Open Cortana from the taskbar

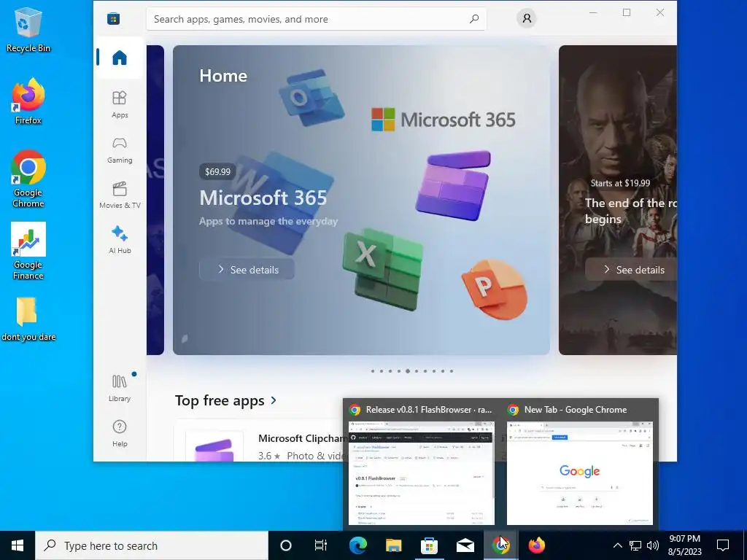tap(285, 545)
